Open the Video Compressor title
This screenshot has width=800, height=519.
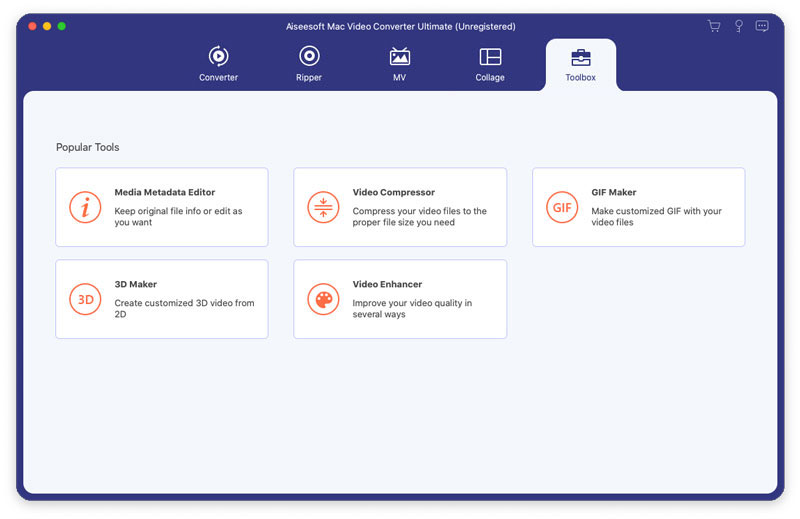(394, 192)
